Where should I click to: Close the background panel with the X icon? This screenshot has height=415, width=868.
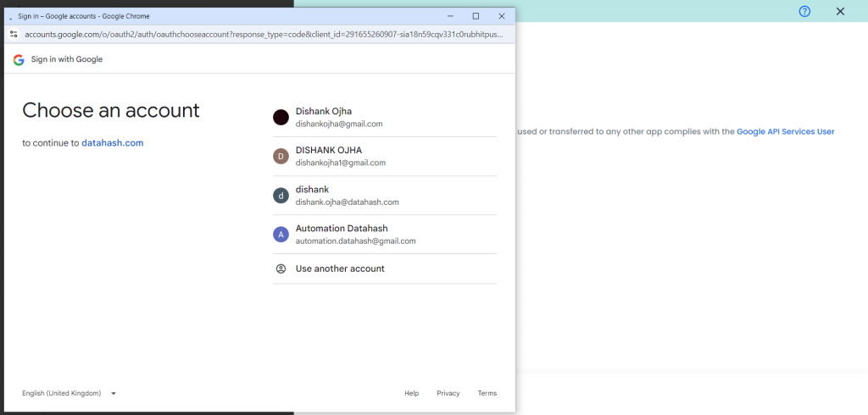[840, 11]
